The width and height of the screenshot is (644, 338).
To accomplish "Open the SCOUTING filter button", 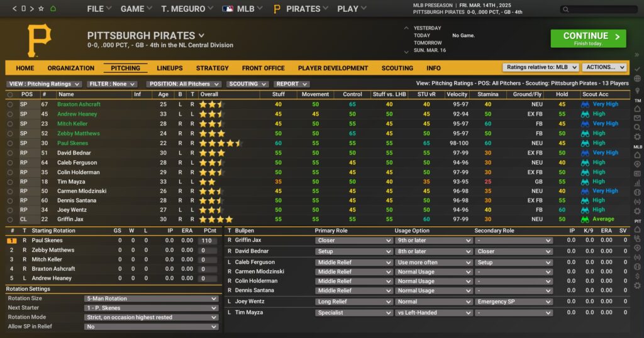I will coord(247,84).
